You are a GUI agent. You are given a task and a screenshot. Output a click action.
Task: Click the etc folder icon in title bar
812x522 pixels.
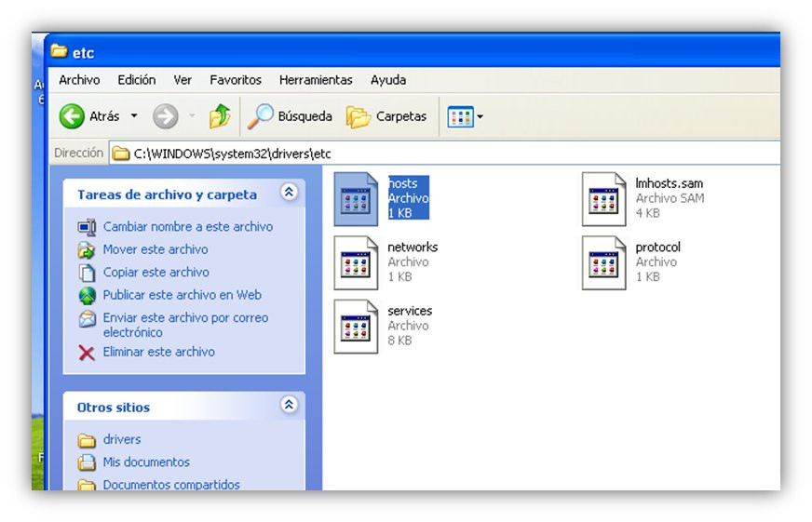click(x=59, y=50)
